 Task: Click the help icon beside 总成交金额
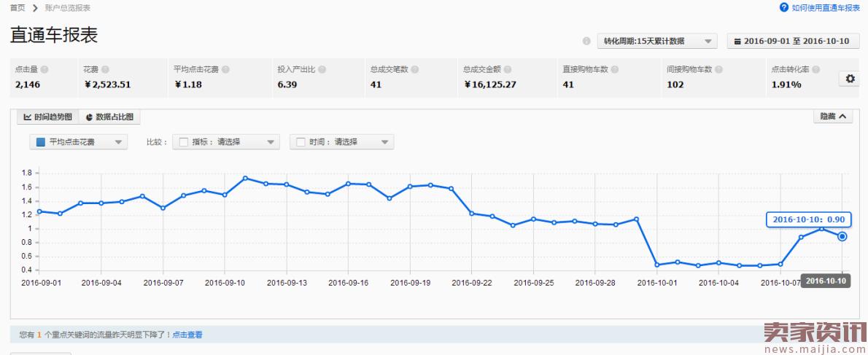point(508,70)
